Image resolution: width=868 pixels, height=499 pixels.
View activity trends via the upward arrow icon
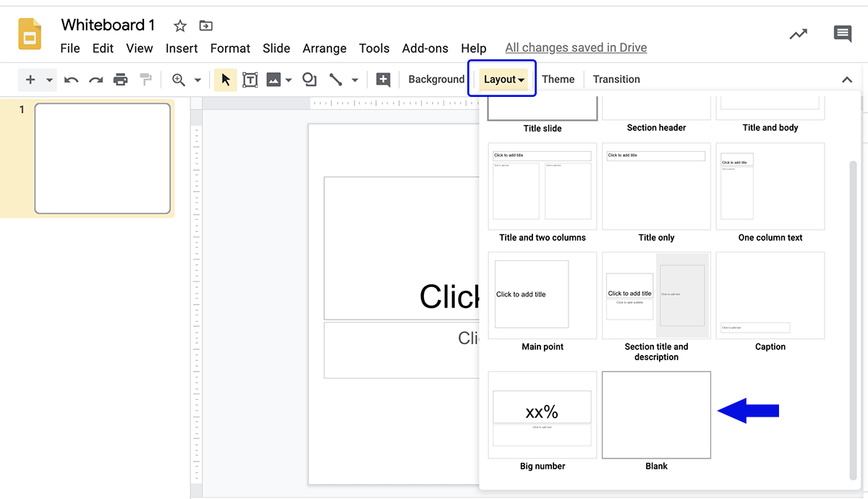point(798,33)
